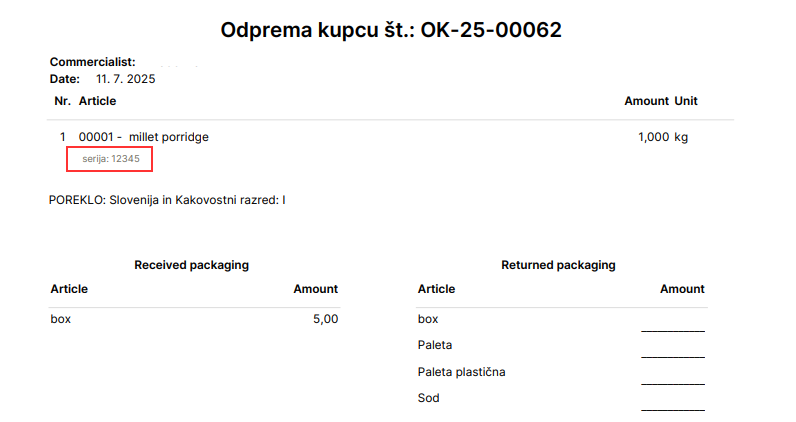Select the serija 12345 batch text
796x422 pixels.
click(x=110, y=158)
